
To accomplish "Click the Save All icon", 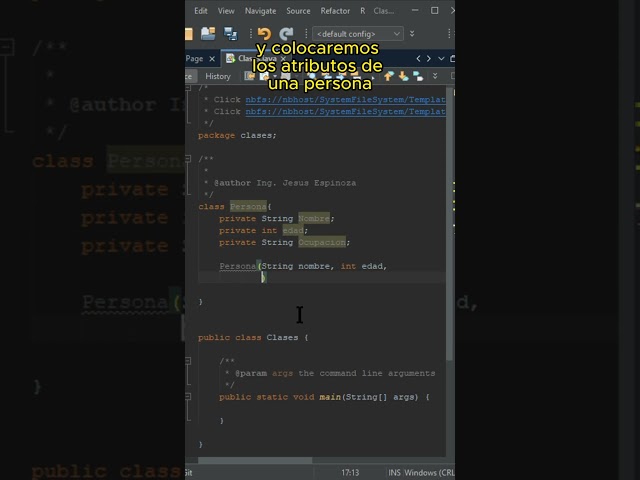I will [231, 34].
